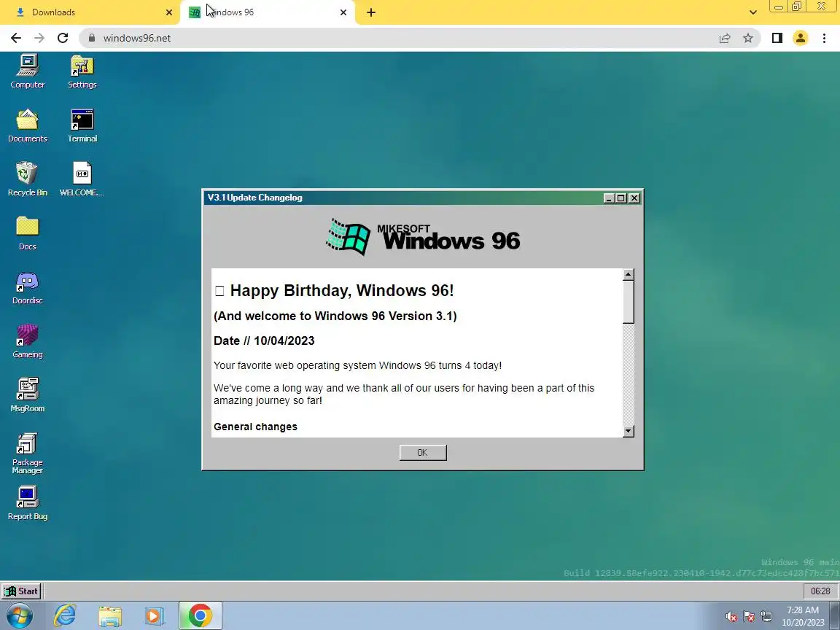Open the Windows 7 Start orb
The image size is (840, 630).
19,615
